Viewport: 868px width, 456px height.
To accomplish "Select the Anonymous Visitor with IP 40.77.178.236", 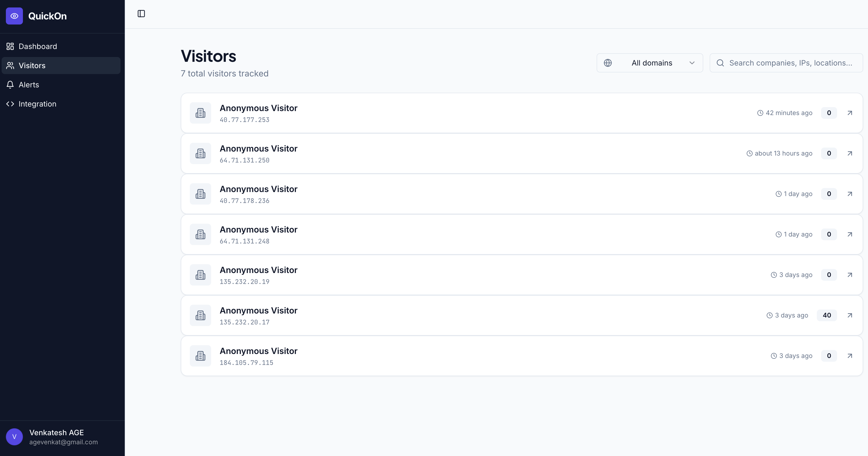I will (258, 189).
